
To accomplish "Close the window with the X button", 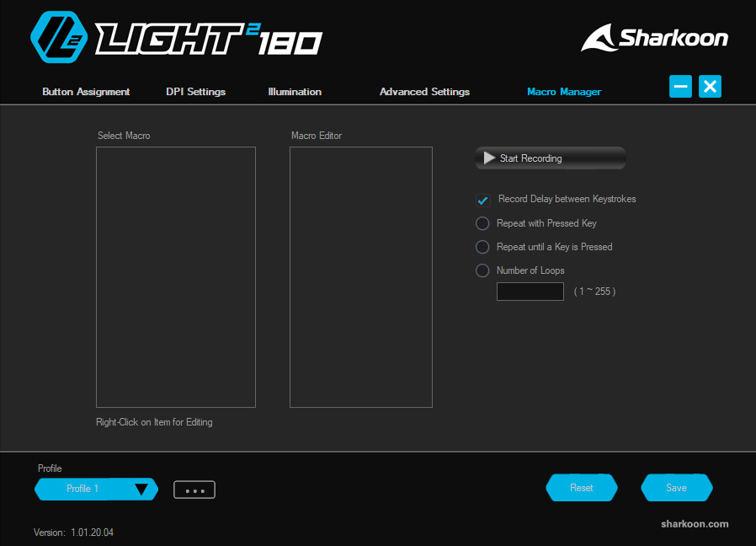I will point(710,87).
